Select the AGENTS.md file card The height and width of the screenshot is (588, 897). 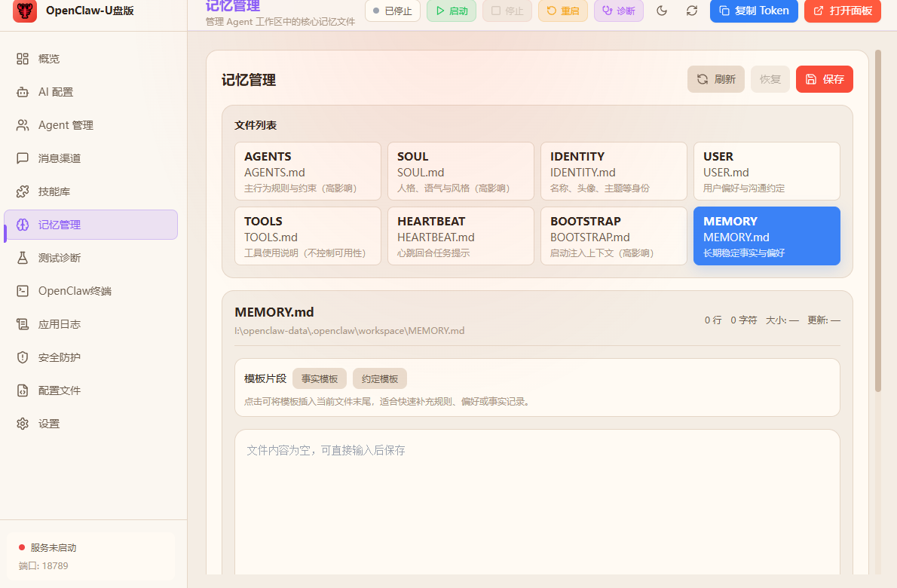[x=308, y=171]
